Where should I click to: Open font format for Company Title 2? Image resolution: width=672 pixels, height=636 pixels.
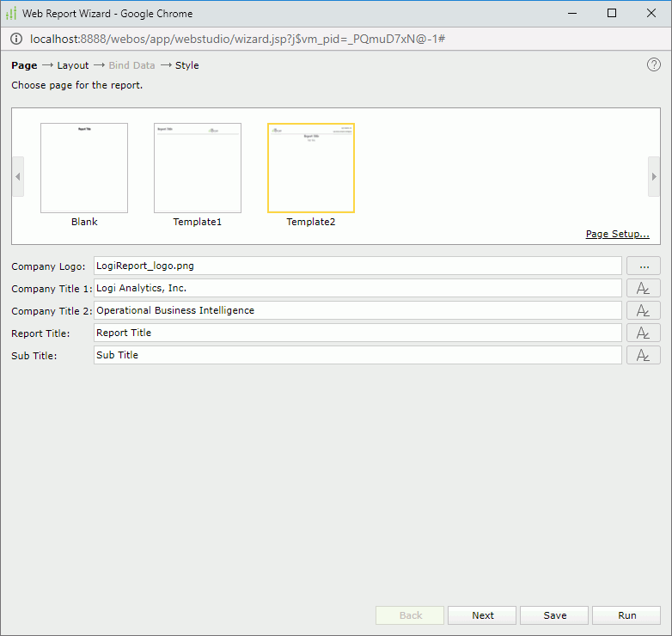coord(643,310)
